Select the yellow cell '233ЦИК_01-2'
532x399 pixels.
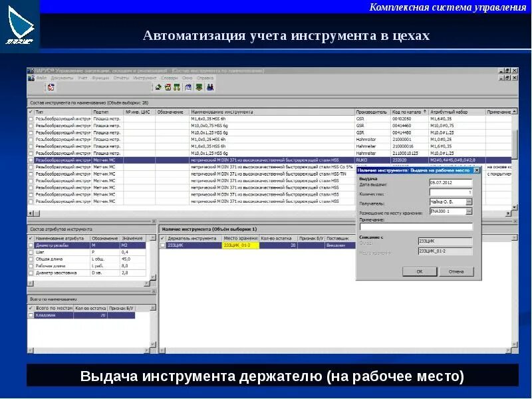coord(241,245)
